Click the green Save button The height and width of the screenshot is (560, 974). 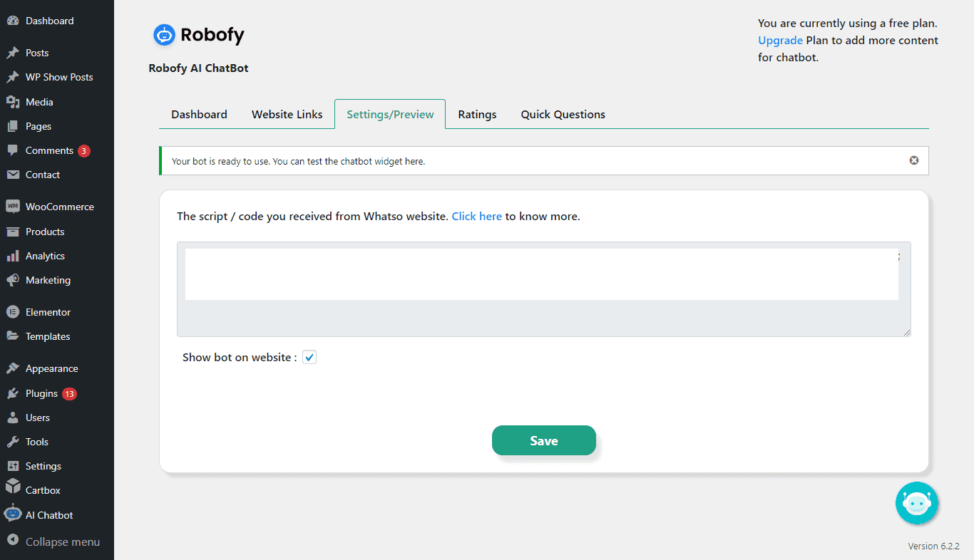[544, 440]
